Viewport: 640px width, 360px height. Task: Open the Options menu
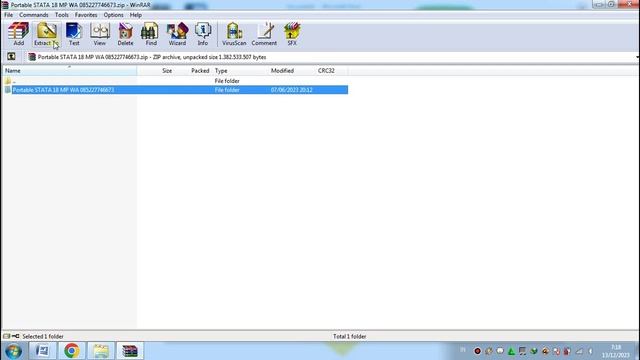coord(113,15)
